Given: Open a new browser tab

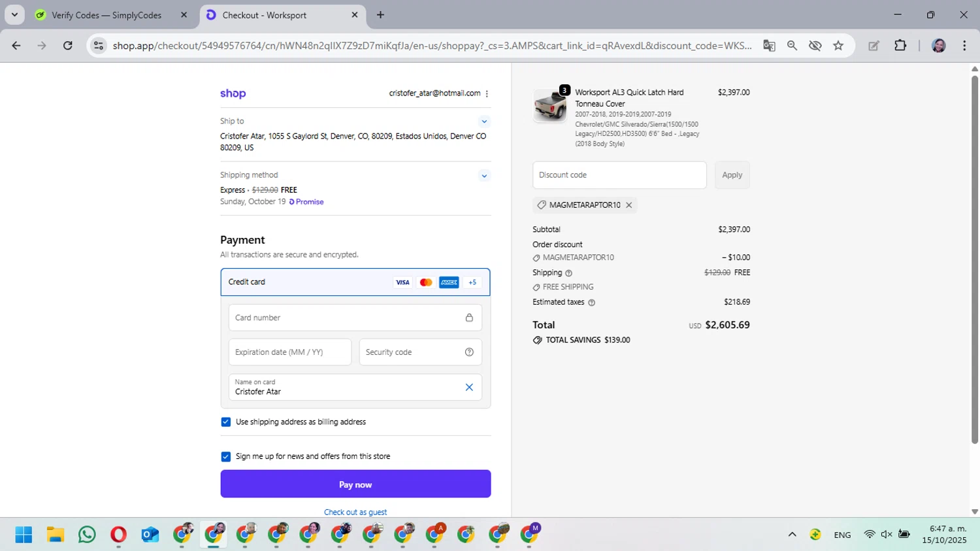Looking at the screenshot, I should 380,15.
